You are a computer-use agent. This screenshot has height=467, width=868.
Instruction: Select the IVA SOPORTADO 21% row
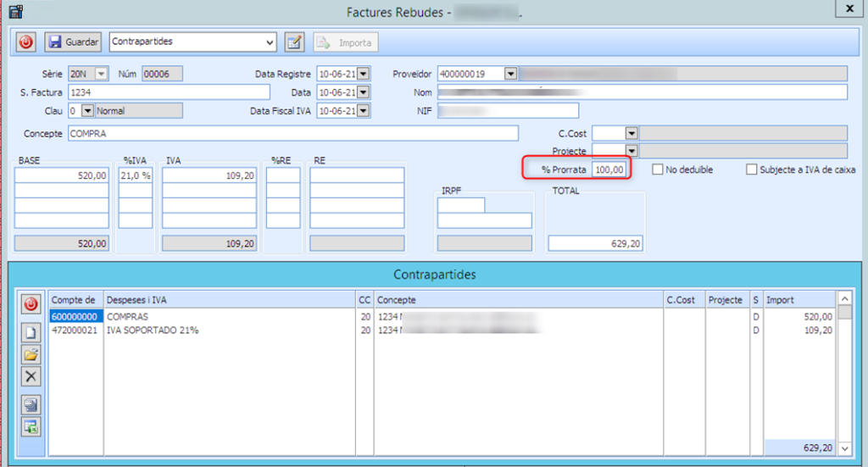153,331
